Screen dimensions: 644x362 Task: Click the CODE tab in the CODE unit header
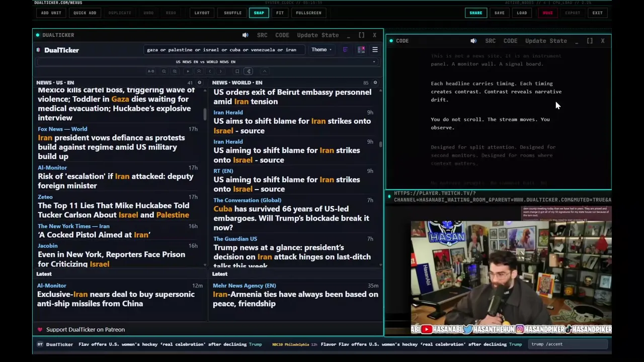510,41
